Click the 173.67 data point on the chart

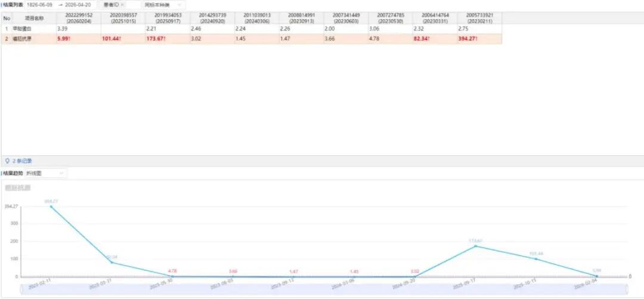click(476, 246)
